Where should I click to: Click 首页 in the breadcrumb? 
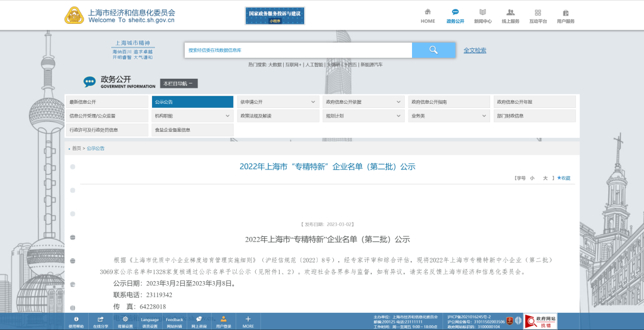pyautogui.click(x=76, y=149)
